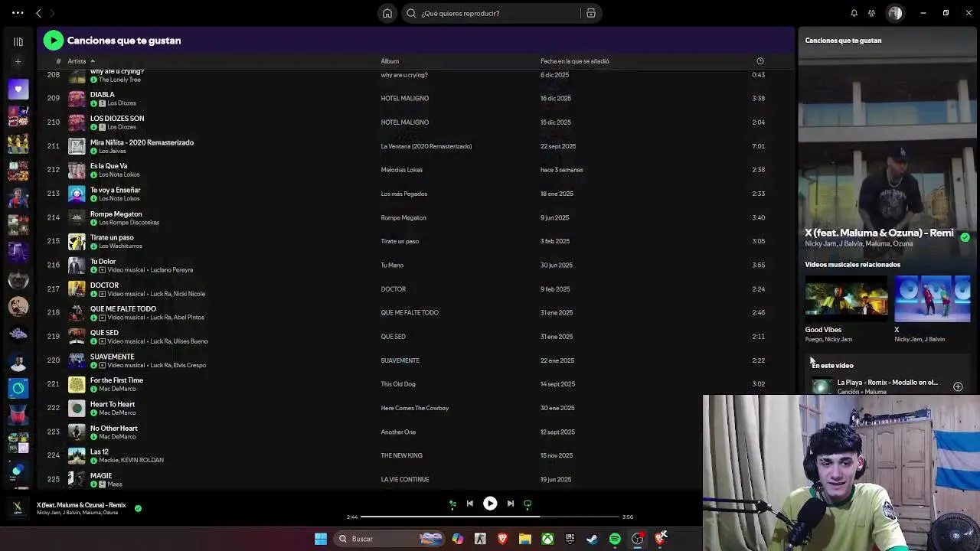Toggle the liked checkmark for Heart To Heart
The height and width of the screenshot is (551, 980).
93,412
